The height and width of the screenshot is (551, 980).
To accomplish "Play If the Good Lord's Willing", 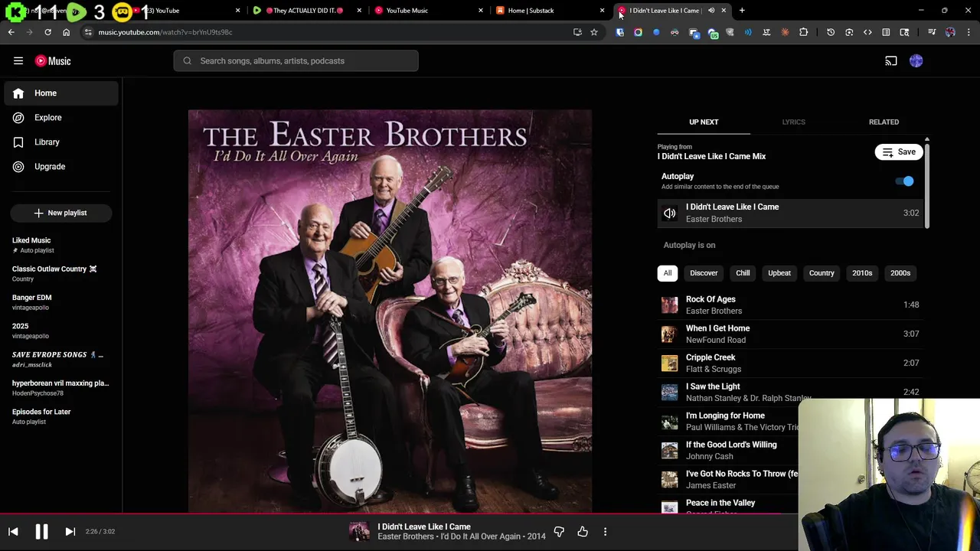I will [727, 450].
